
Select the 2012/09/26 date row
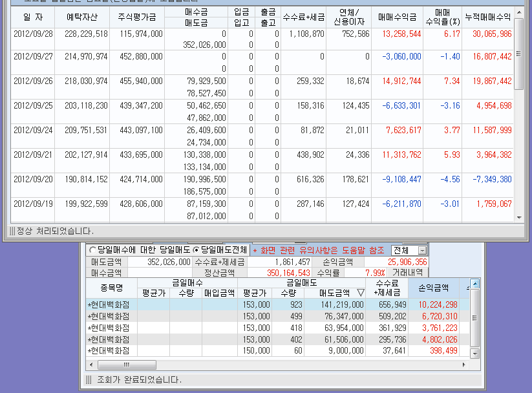(x=34, y=81)
